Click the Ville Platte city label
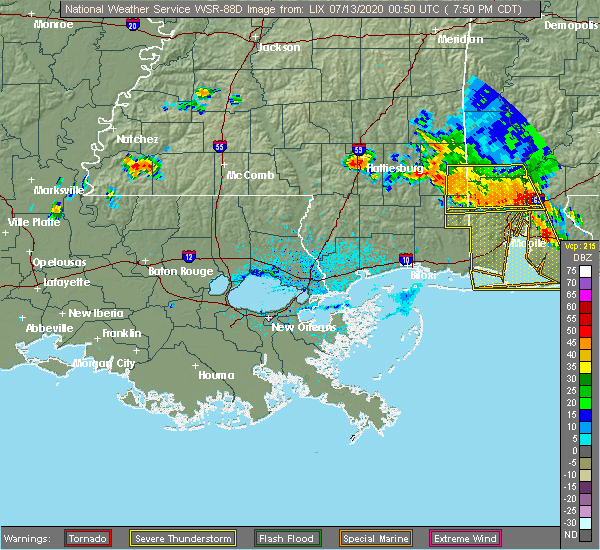The image size is (600, 550). click(x=34, y=222)
